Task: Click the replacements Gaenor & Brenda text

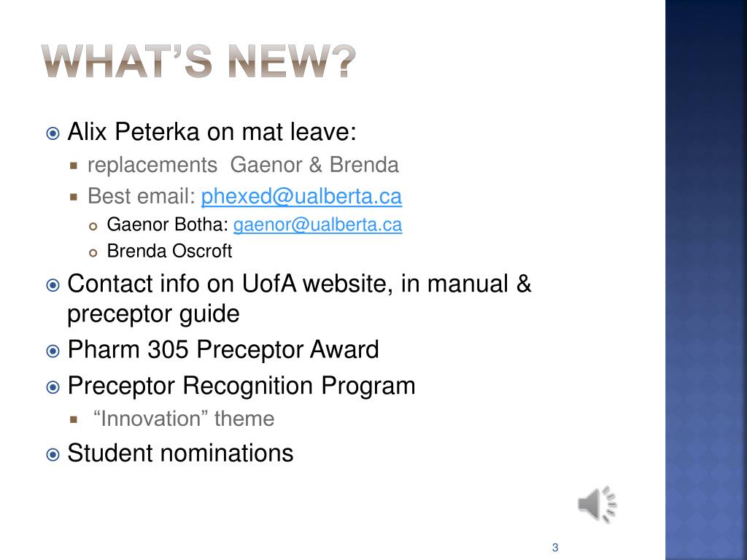Action: click(x=243, y=165)
